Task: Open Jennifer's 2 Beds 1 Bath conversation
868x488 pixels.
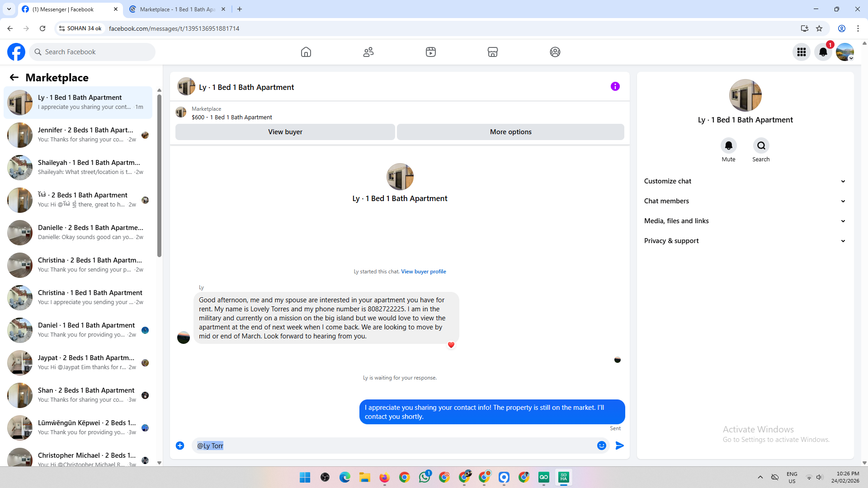Action: coord(86,135)
